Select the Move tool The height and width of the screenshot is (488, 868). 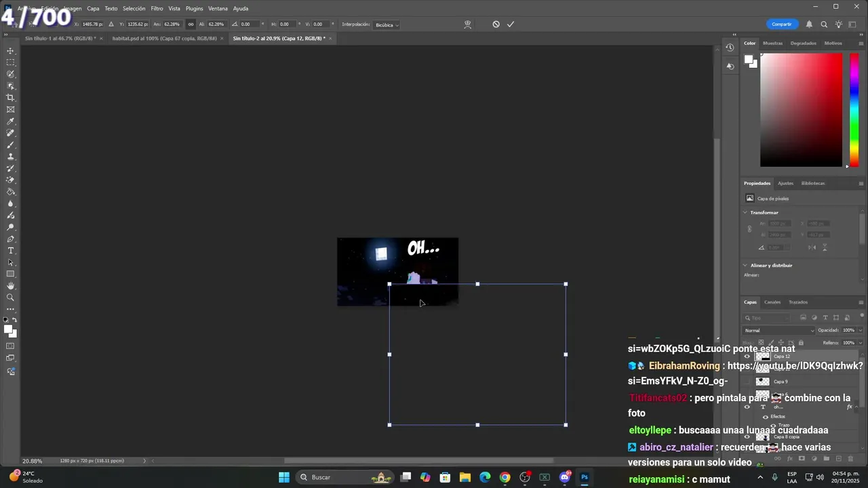click(10, 51)
